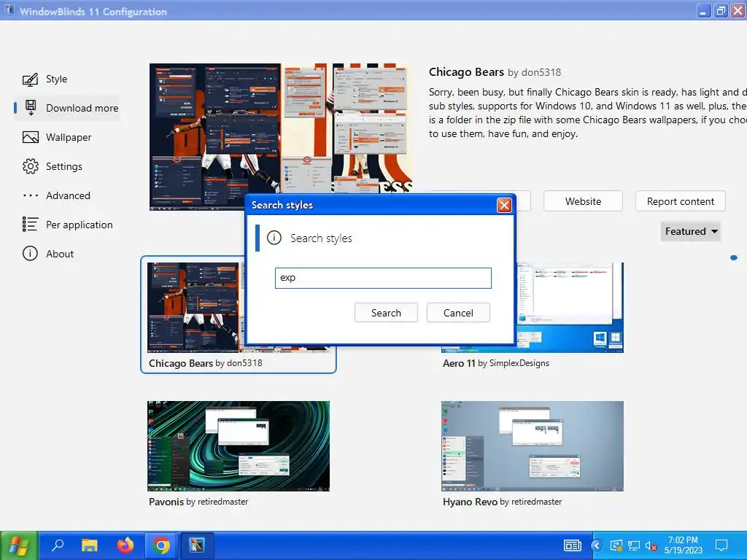The height and width of the screenshot is (560, 747).
Task: Launch Firefox from the taskbar
Action: [125, 545]
